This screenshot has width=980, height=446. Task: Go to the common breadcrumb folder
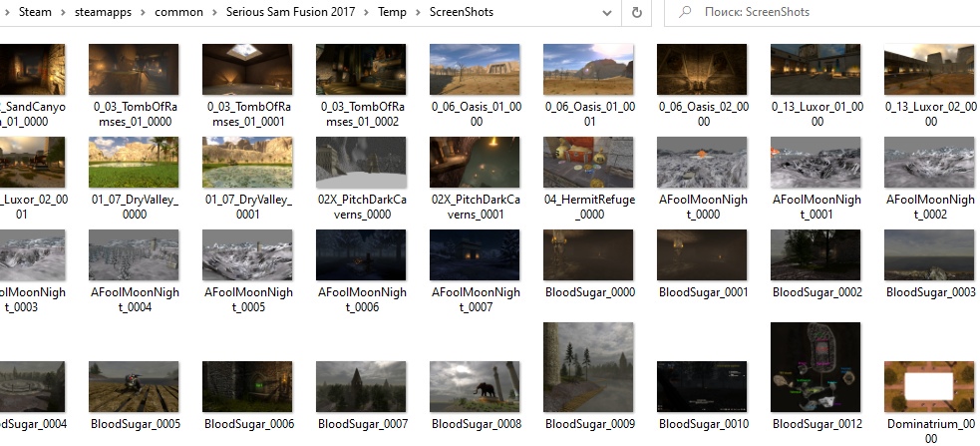pos(178,12)
